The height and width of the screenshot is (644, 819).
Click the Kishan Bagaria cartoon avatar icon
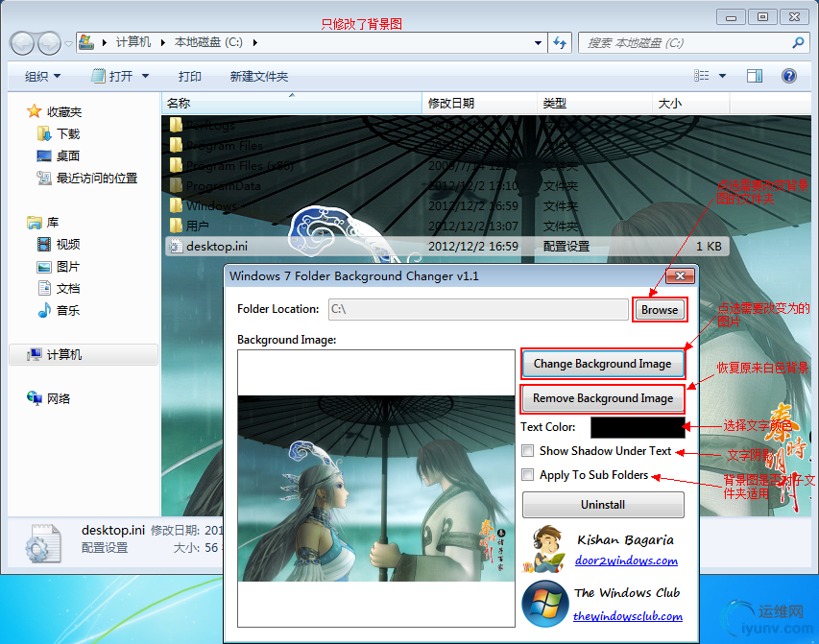tap(544, 548)
